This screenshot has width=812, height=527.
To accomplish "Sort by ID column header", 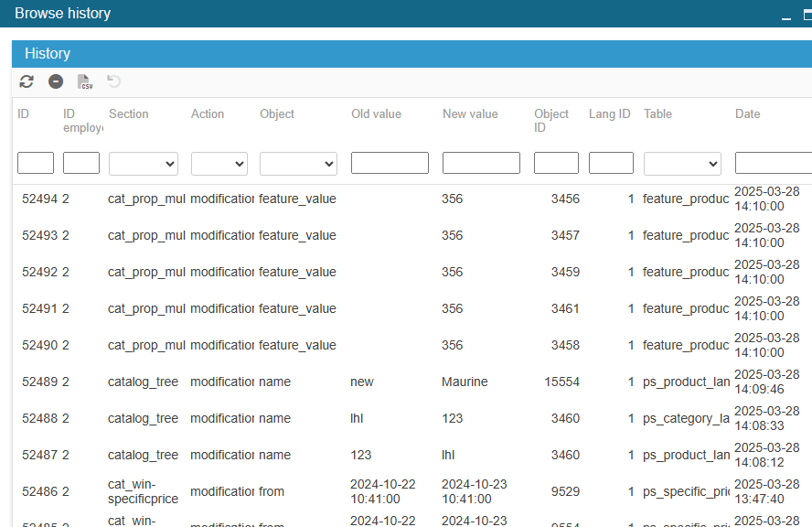I will (x=23, y=114).
